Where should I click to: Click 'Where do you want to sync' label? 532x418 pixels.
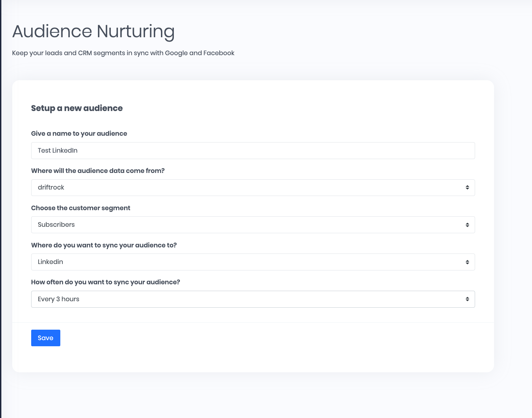click(104, 245)
